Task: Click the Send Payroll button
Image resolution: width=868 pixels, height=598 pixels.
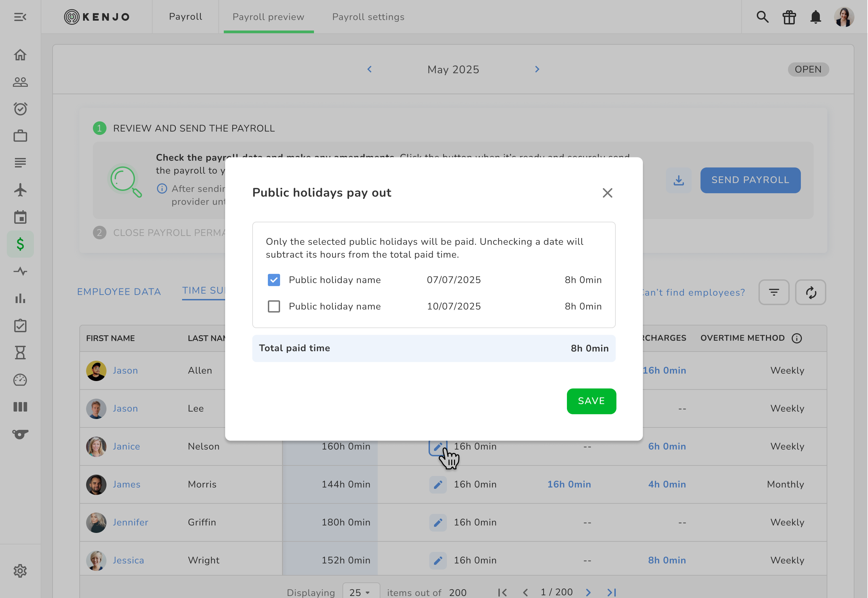Action: (750, 180)
